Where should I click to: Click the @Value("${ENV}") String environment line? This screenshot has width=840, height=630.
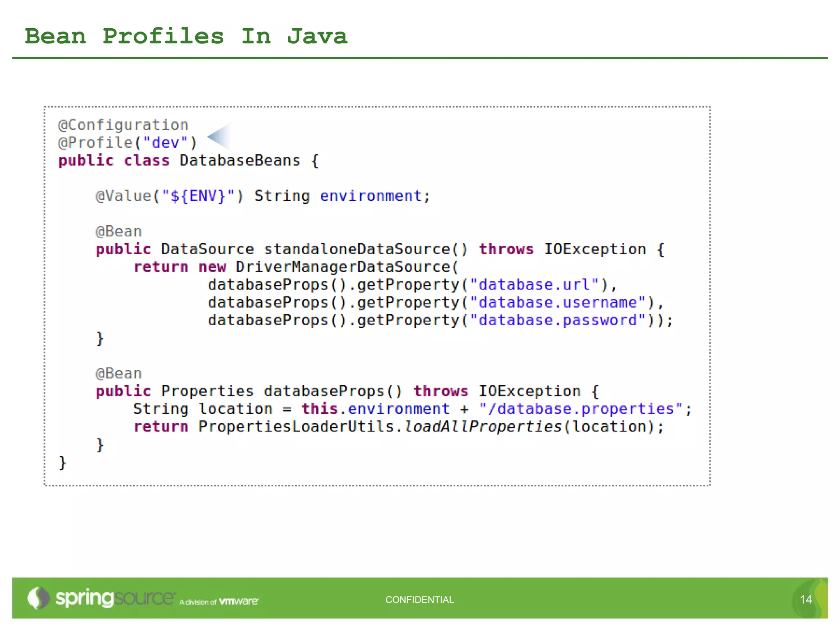pos(263,196)
